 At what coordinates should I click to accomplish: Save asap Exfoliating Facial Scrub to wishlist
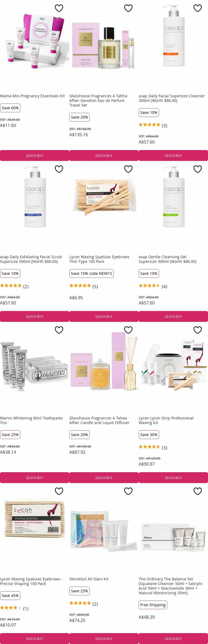59,169
